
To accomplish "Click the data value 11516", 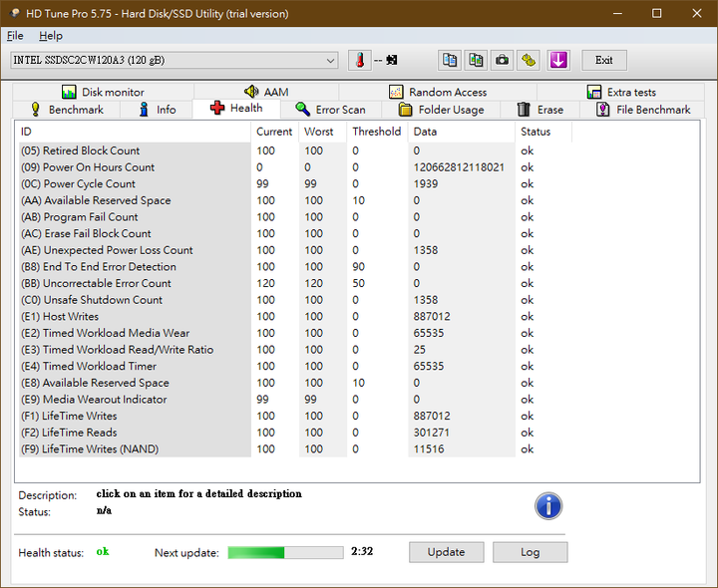I will click(x=429, y=448).
